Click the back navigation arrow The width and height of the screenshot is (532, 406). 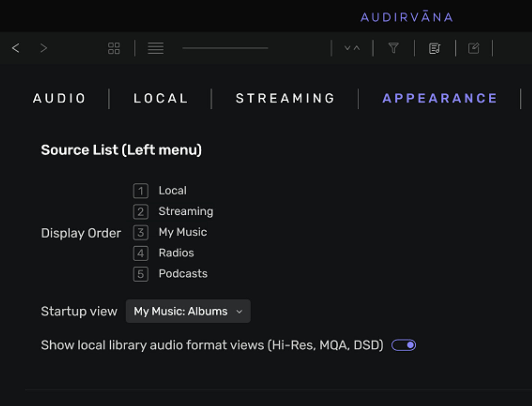click(16, 48)
